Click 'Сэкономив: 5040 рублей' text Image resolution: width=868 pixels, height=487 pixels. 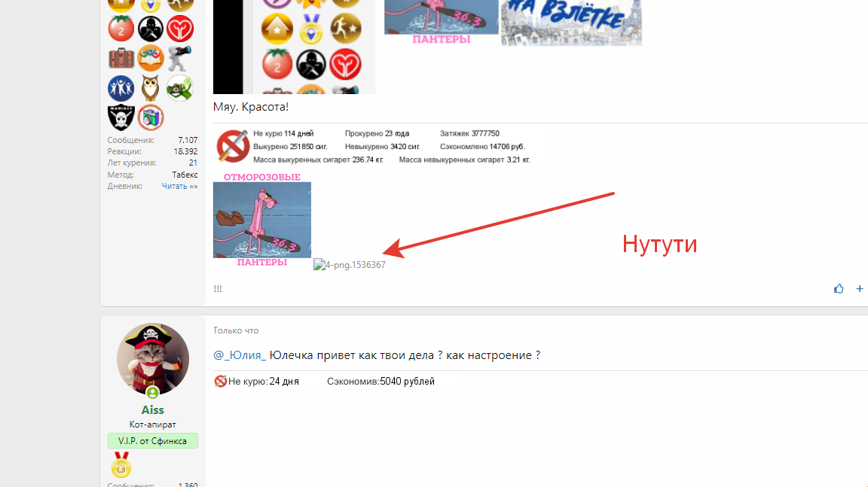tap(381, 382)
